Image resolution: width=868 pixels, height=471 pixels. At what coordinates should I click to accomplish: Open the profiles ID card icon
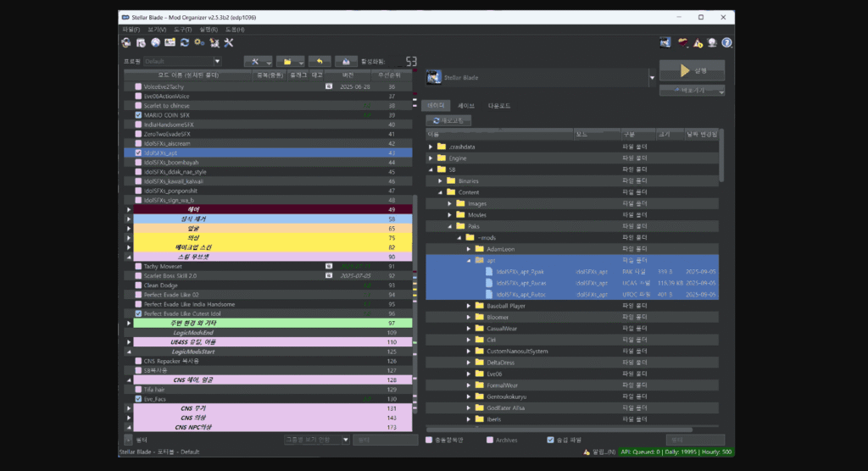point(170,42)
